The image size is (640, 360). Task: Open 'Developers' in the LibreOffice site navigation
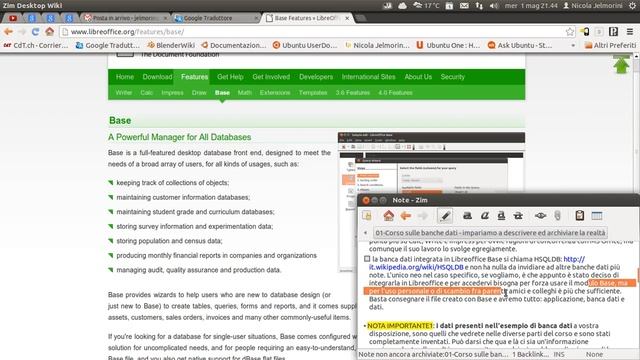click(316, 77)
